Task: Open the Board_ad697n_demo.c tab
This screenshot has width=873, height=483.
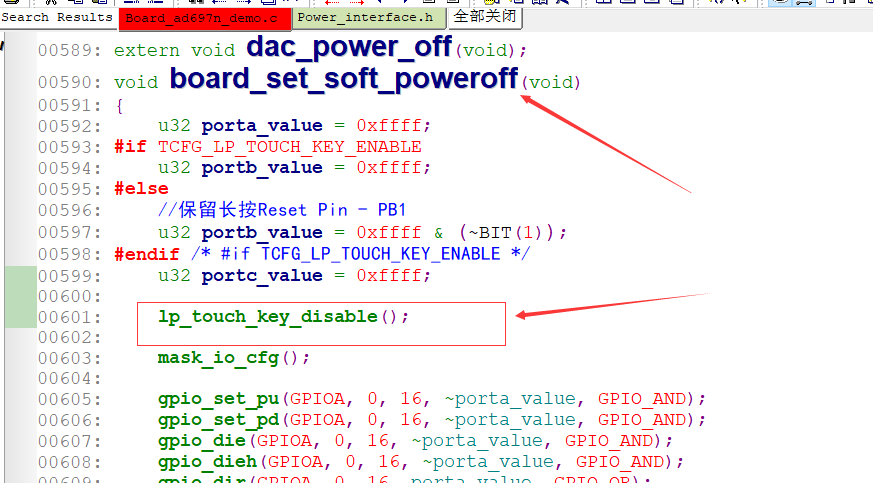Action: click(204, 18)
